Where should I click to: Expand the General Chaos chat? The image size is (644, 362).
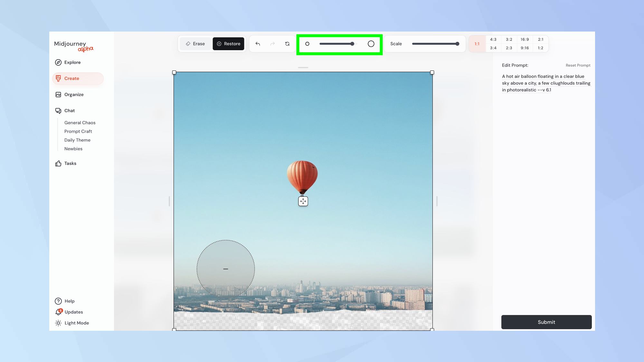(80, 122)
